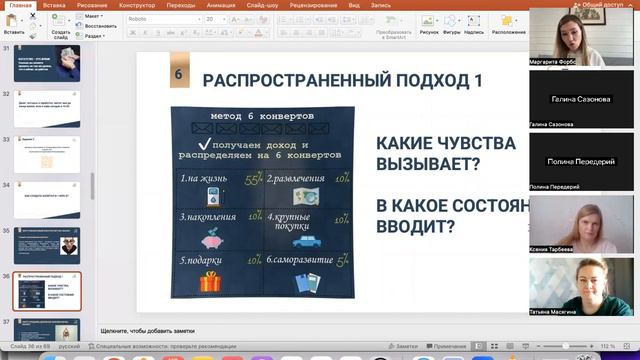
Task: Select slide 34 thumbnail
Action: point(47,200)
